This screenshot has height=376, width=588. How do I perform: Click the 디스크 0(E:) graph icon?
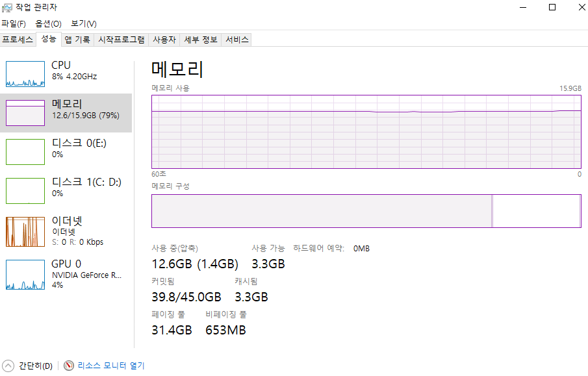click(x=25, y=152)
